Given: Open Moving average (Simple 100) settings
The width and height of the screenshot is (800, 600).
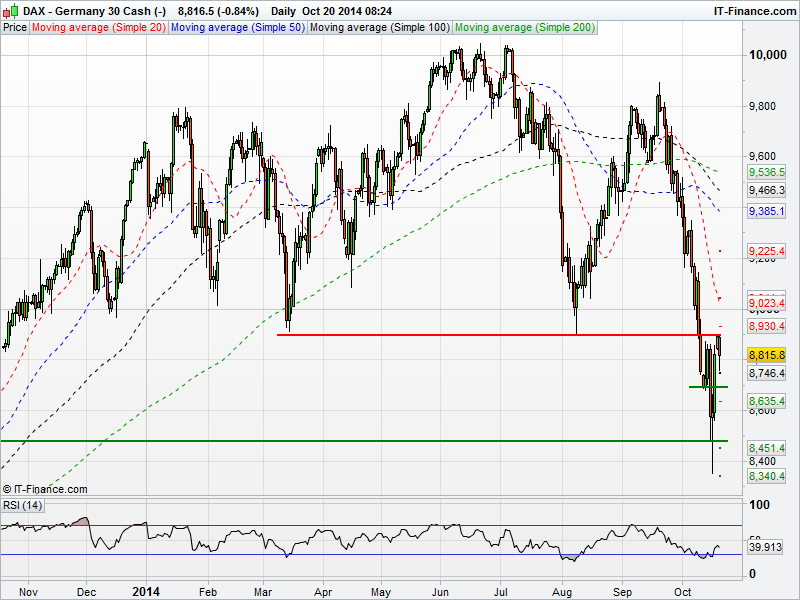Looking at the screenshot, I should tap(380, 28).
